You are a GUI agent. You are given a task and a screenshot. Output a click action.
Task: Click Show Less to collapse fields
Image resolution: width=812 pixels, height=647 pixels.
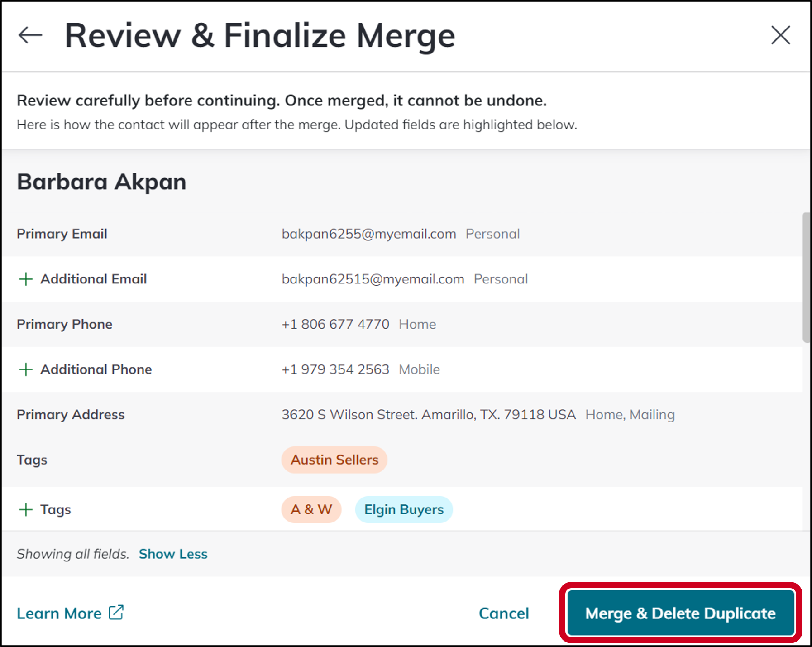(173, 554)
